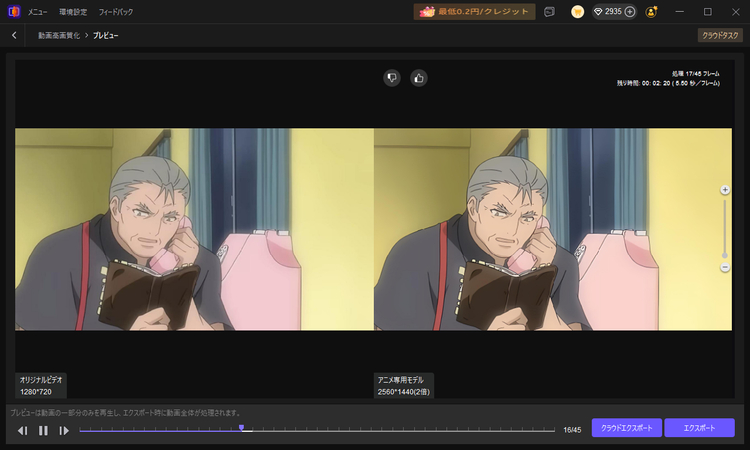Click the processing frames status text
Viewport: 750px width, 450px height.
pyautogui.click(x=695, y=74)
